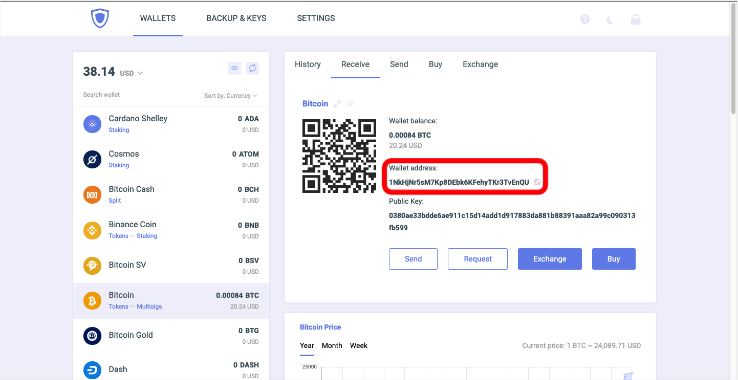Click Staking link under Cardano Shelley

click(119, 130)
